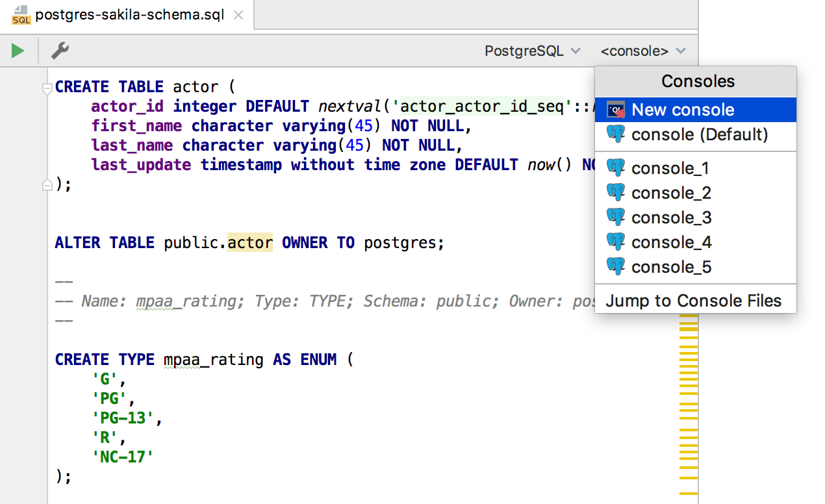Click the 'NC-17' enum value
This screenshot has width=825, height=504.
[123, 457]
